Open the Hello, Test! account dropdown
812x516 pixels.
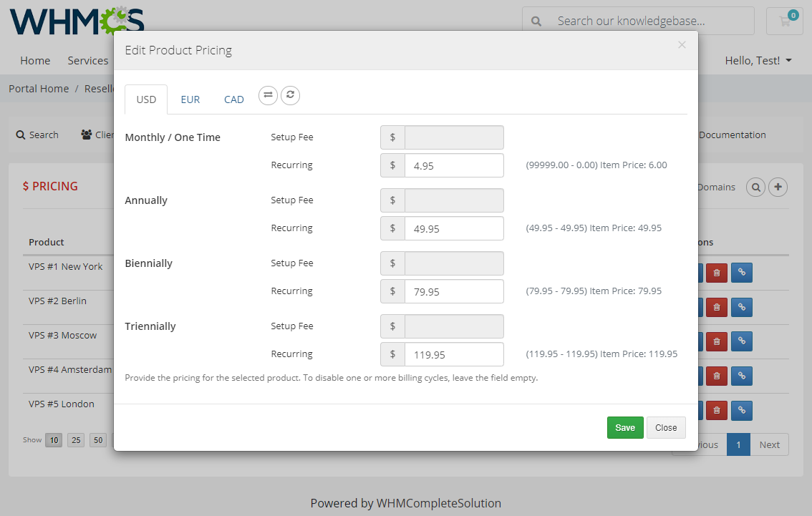point(758,60)
